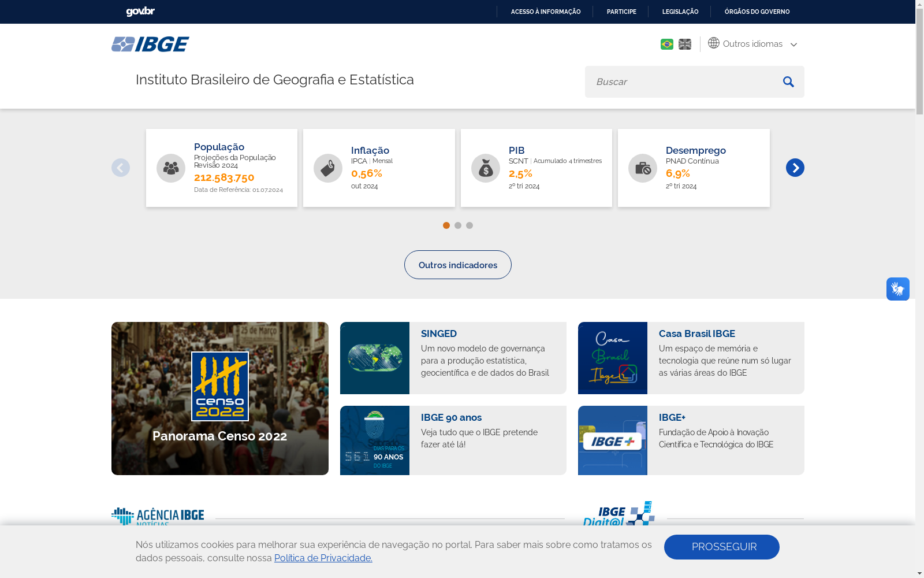The width and height of the screenshot is (924, 578).
Task: Open the Casa Brasil IBGE title link
Action: click(697, 334)
